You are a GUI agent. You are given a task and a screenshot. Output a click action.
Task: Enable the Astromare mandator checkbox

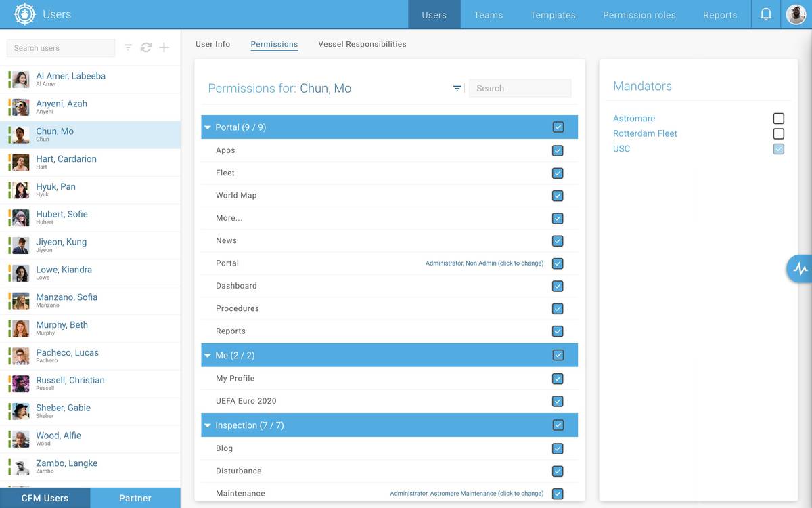[778, 117]
